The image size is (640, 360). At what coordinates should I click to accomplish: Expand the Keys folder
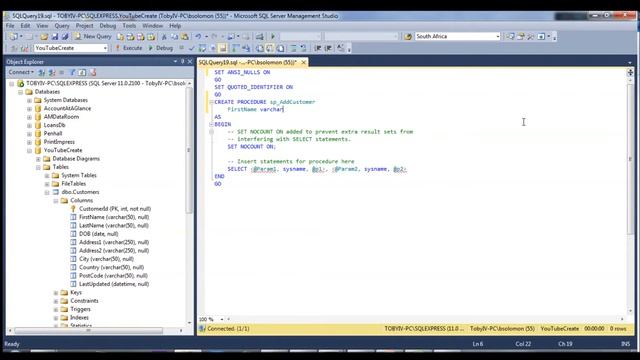[x=56, y=293]
